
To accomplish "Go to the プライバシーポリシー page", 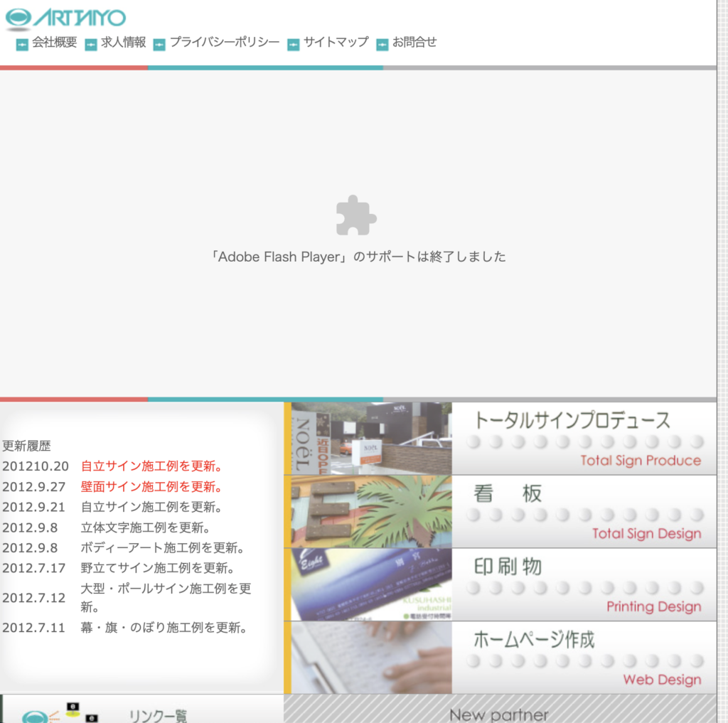I will (x=225, y=42).
